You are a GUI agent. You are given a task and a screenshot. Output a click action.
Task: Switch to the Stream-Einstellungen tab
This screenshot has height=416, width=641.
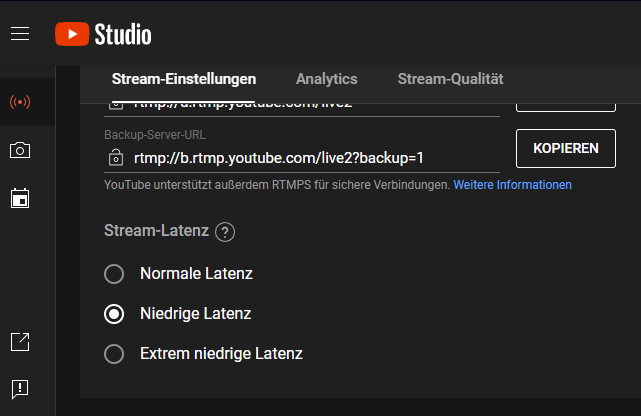tap(184, 79)
